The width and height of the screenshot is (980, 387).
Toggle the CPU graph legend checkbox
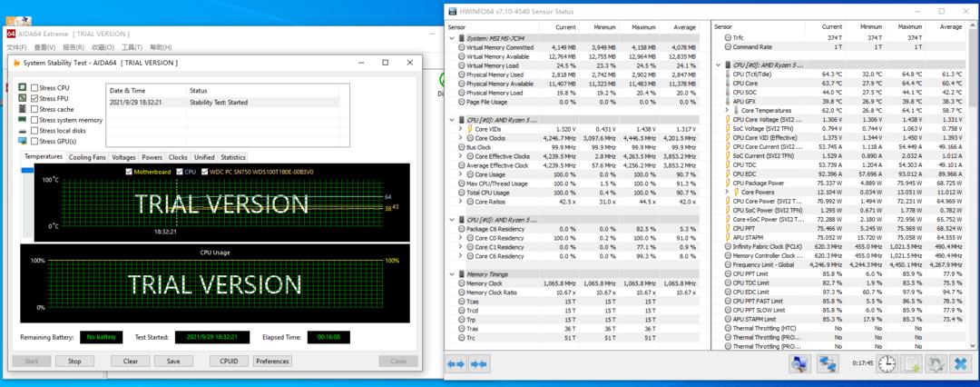[180, 172]
